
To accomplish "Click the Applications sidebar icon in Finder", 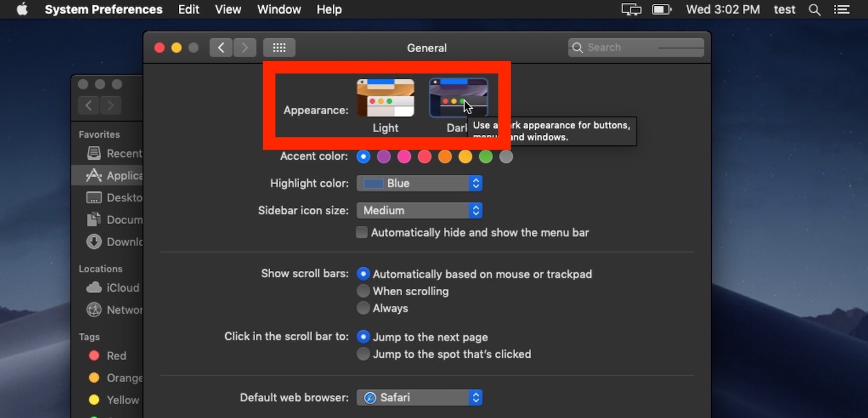I will pyautogui.click(x=94, y=175).
